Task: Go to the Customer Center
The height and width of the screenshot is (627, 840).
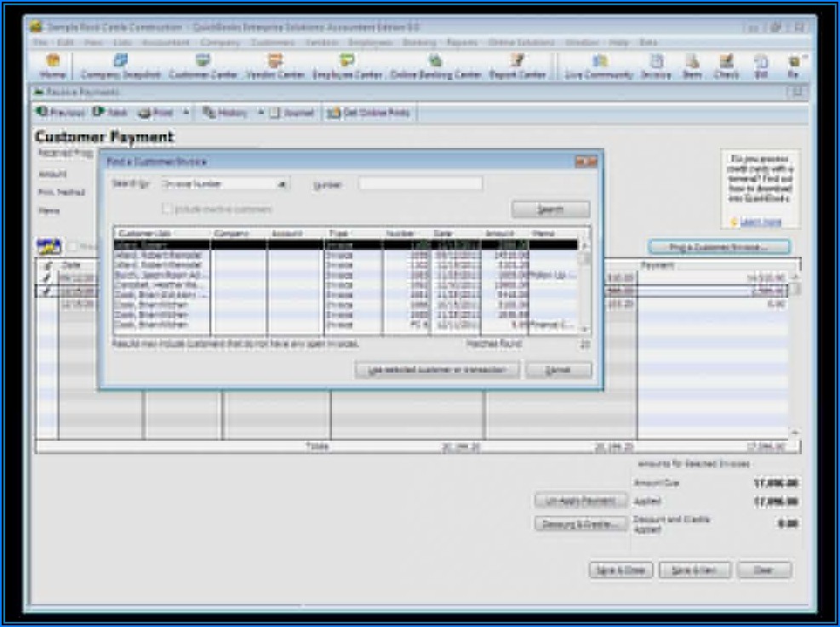Action: (203, 66)
